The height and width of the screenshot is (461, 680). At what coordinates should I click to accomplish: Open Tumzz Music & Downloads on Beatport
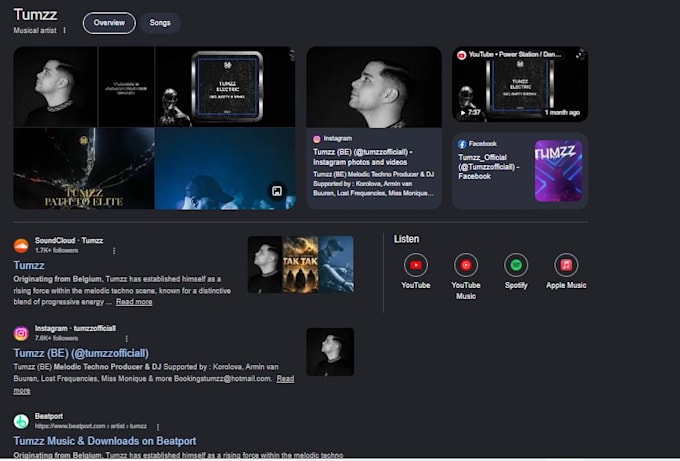click(x=105, y=441)
